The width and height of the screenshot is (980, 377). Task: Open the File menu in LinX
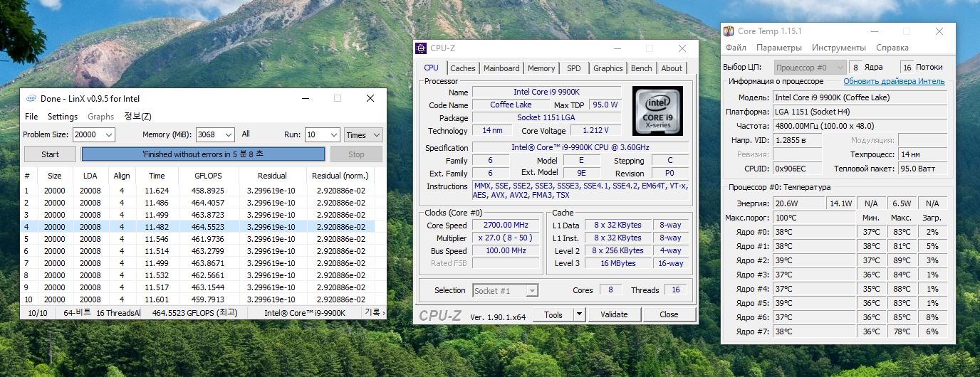(31, 117)
